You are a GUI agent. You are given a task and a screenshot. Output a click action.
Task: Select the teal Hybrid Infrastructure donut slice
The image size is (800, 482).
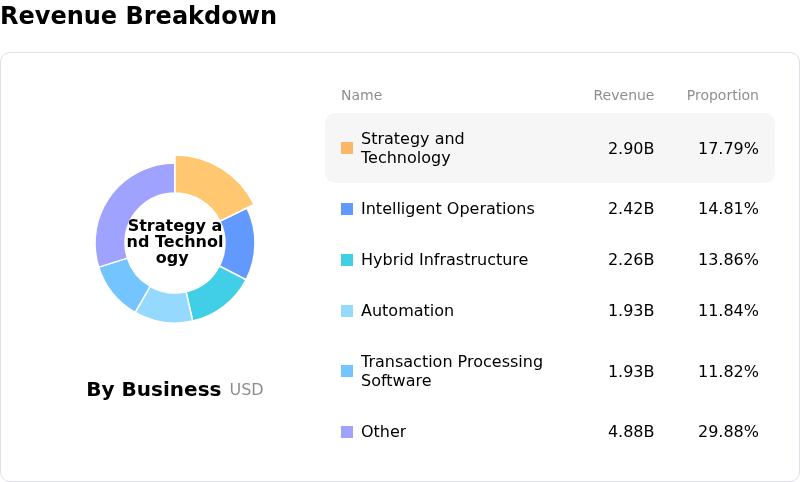point(213,295)
